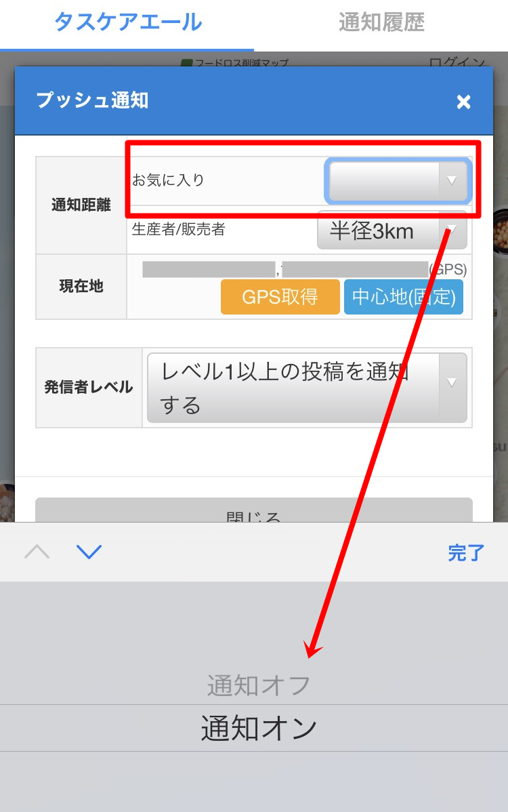Tap 完了 on the picker toolbar
This screenshot has height=812, width=508.
pos(466,552)
